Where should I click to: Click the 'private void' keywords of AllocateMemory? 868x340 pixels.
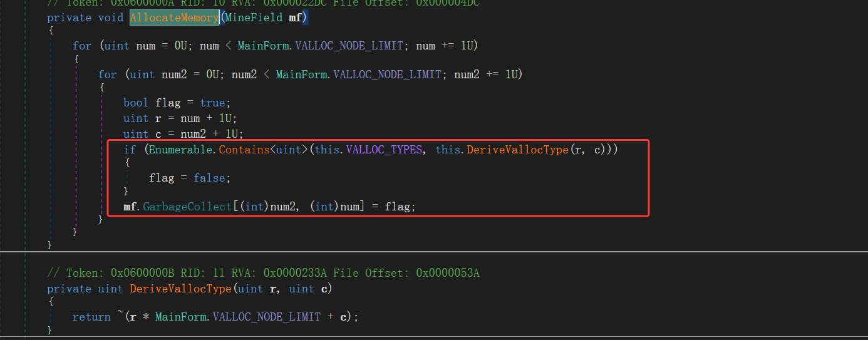85,18
